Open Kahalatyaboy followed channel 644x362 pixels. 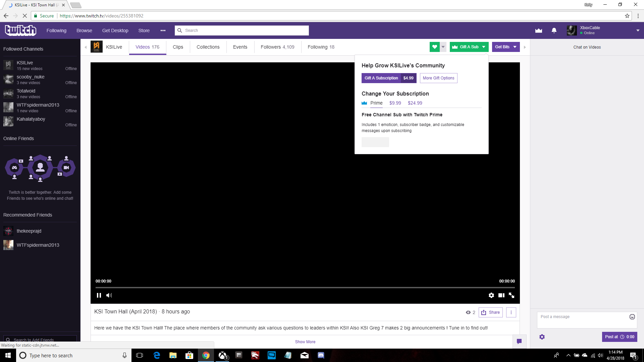pyautogui.click(x=40, y=122)
